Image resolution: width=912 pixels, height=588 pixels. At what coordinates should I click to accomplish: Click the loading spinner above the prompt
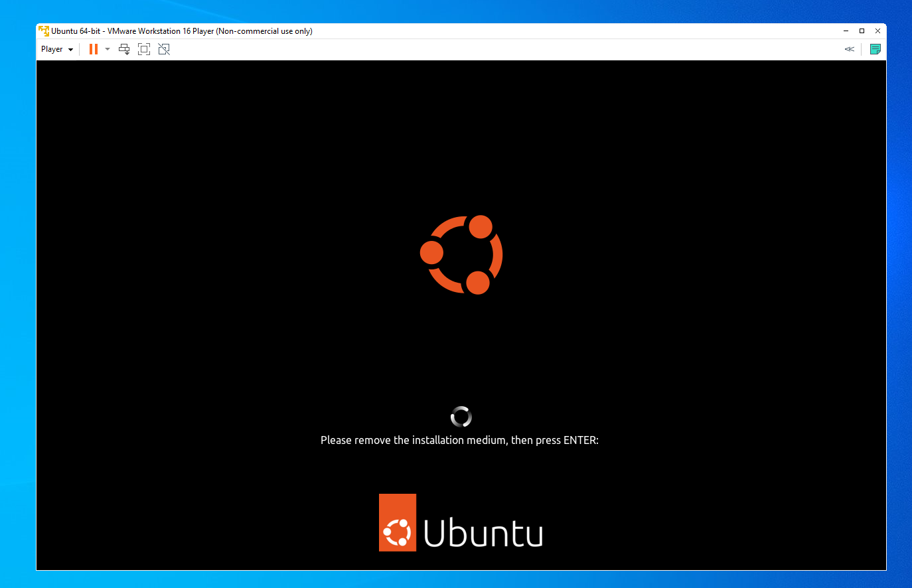[461, 417]
